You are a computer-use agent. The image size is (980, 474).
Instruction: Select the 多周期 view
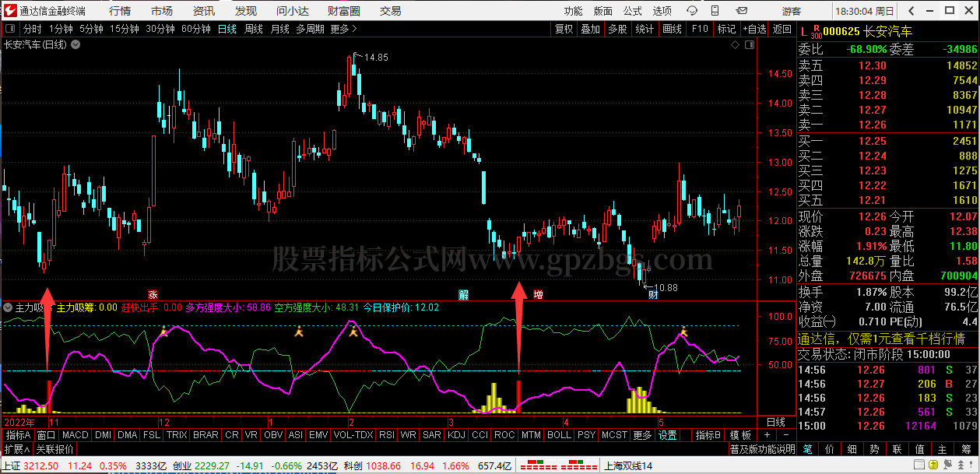[x=310, y=29]
